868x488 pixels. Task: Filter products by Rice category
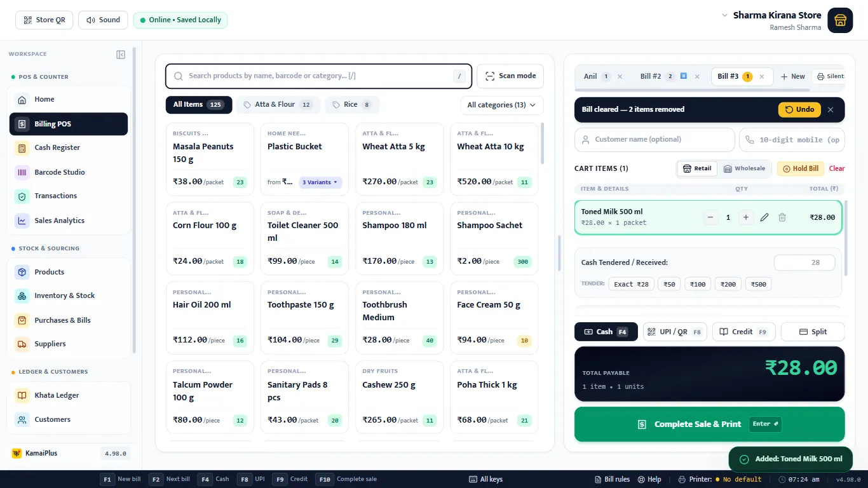pos(352,105)
